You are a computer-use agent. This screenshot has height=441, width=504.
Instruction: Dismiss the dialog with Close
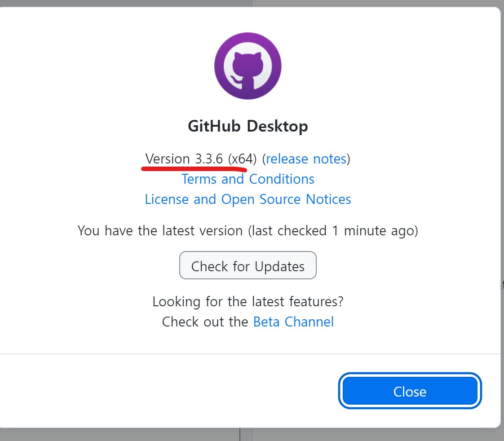tap(409, 391)
